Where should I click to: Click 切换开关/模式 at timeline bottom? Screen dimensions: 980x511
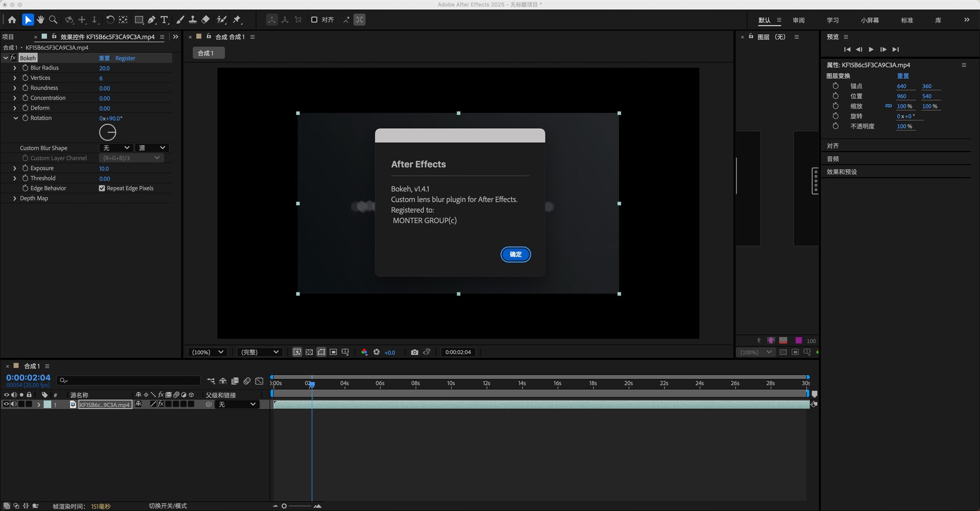[x=168, y=506]
